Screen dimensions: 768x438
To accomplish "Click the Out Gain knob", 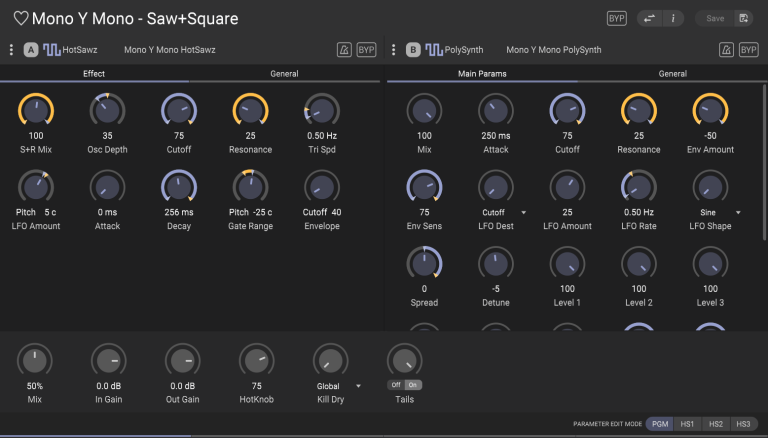I will pos(183,361).
